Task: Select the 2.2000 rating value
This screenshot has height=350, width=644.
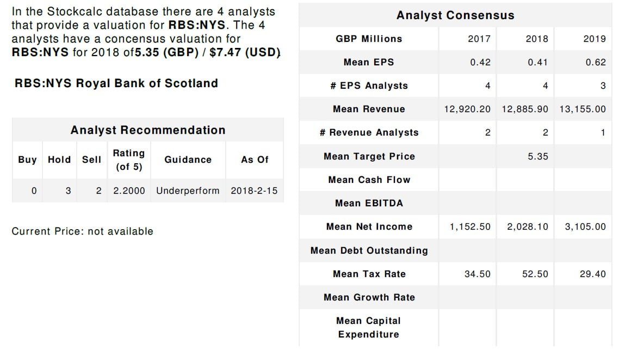Action: point(129,191)
